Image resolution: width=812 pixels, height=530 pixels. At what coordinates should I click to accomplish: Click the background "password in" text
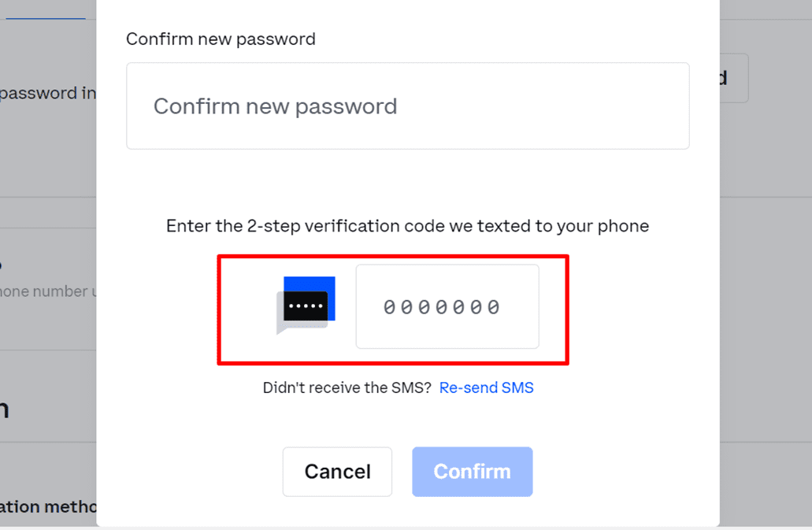[x=49, y=93]
